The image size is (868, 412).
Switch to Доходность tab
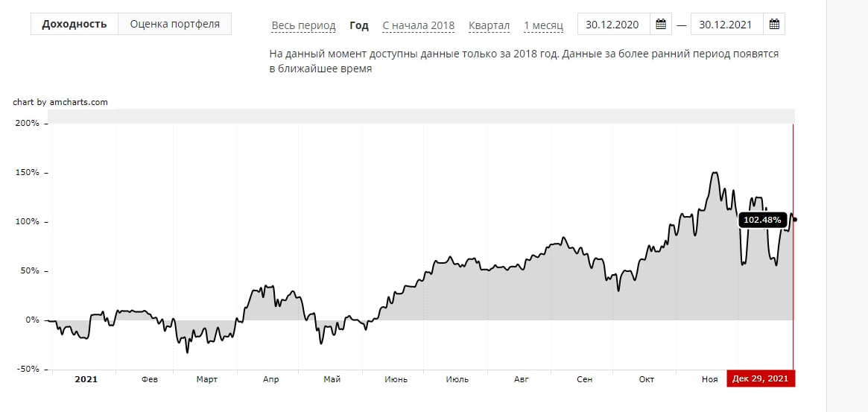point(75,24)
